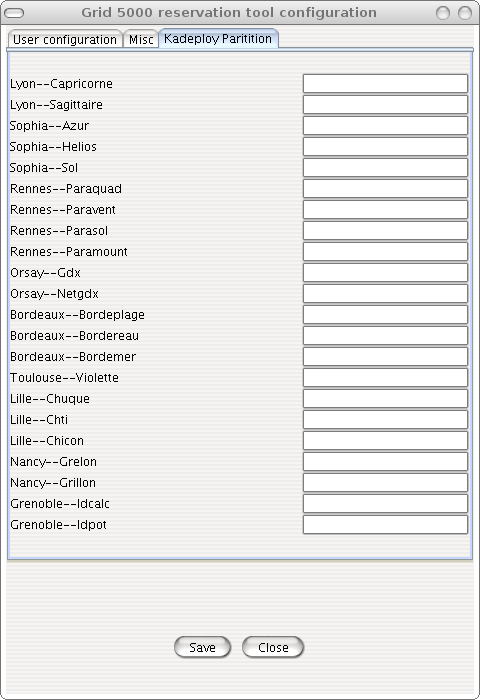Viewport: 480px width, 700px height.
Task: Click the Orsay--Gdx partition field
Action: pos(385,272)
